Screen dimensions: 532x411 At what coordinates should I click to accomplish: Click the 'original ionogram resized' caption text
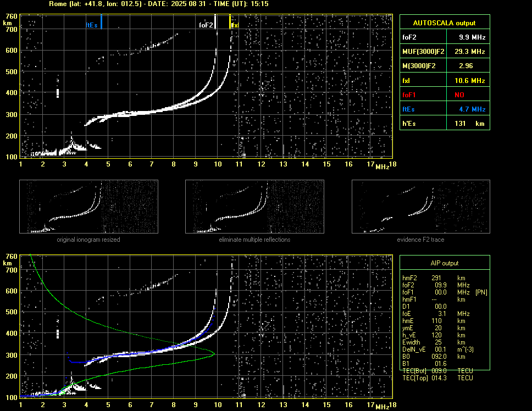(x=88, y=240)
